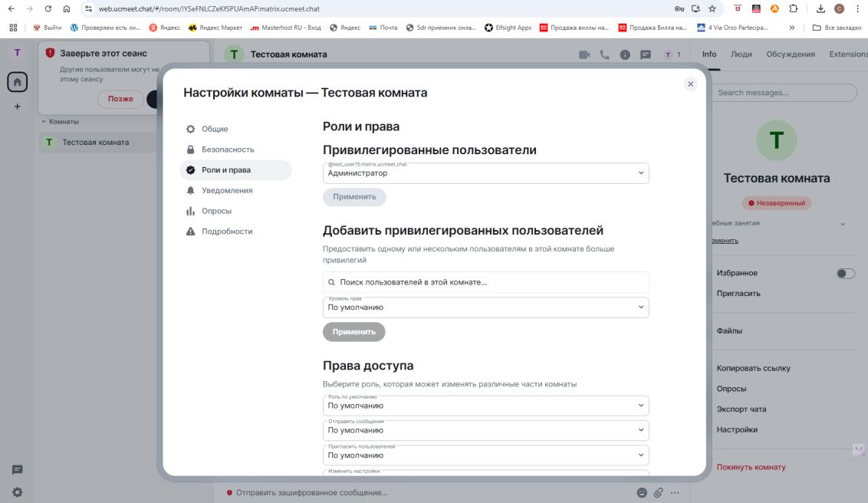Select the Home icon in the sidebar
The image size is (868, 503).
click(17, 82)
